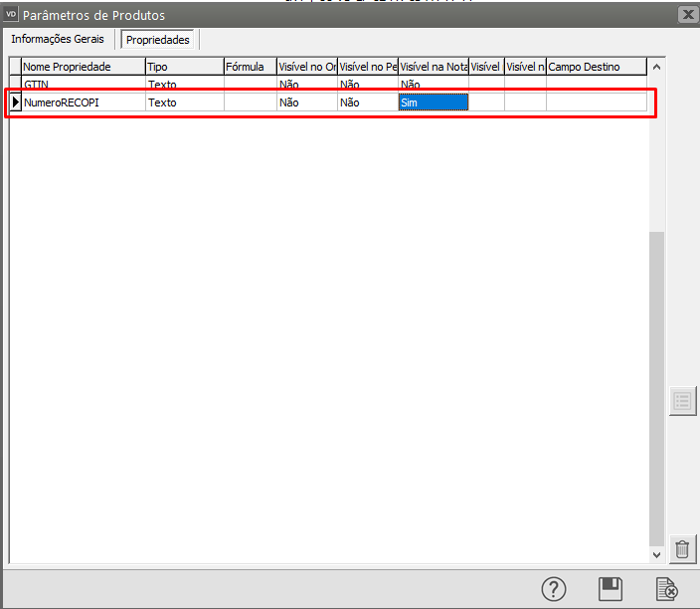Screen dimensions: 700x609
Task: Save parameters with the floppy disk icon
Action: (610, 589)
